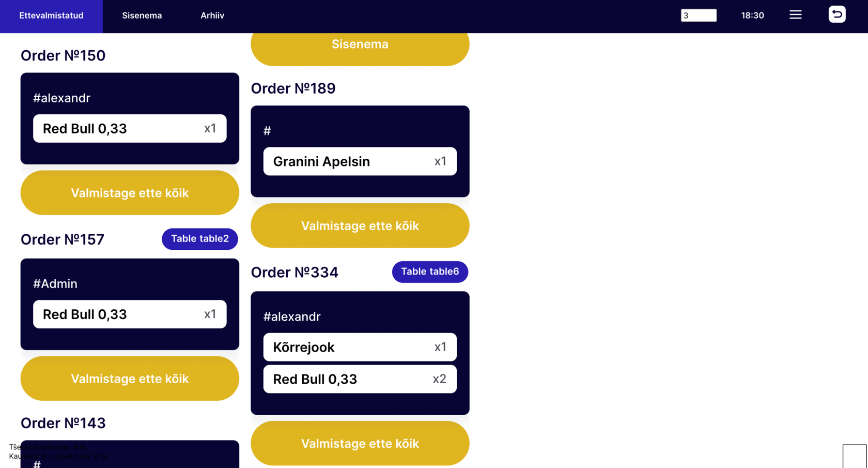Select the Kõrrejook item
Viewport: 868px width, 468px height.
360,348
